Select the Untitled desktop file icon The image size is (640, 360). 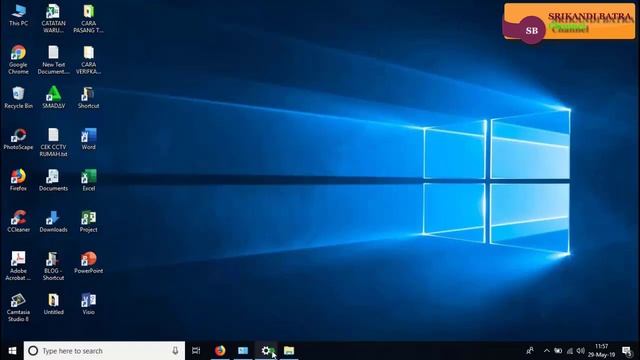click(53, 304)
